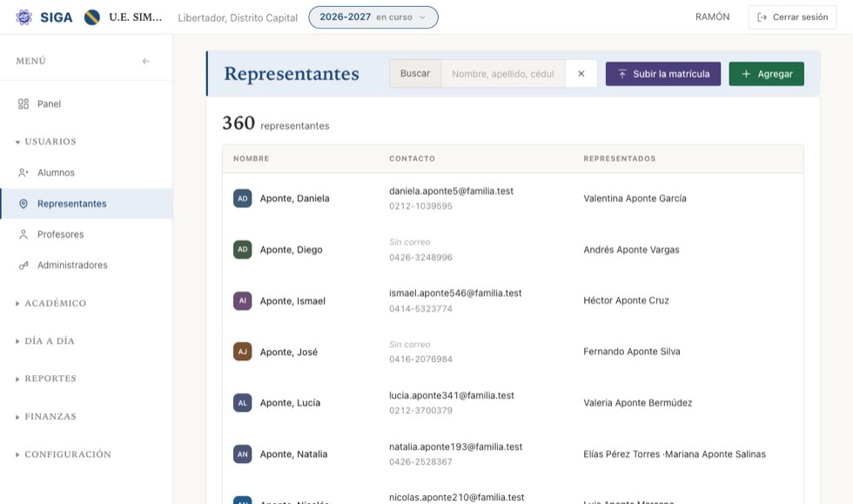Open the 2026-2027 school year dropdown
The height and width of the screenshot is (504, 853).
pos(373,17)
